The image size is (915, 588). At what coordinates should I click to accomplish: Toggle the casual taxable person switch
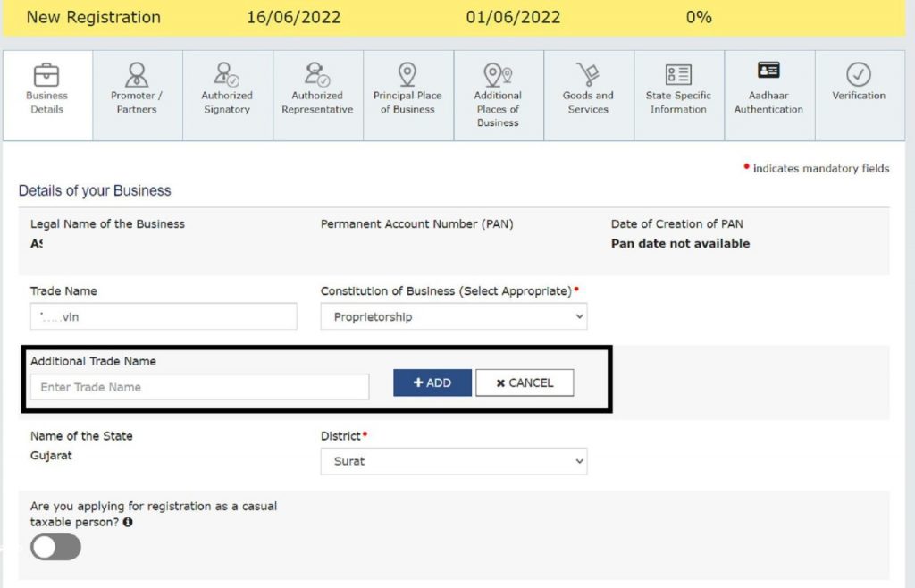[55, 547]
